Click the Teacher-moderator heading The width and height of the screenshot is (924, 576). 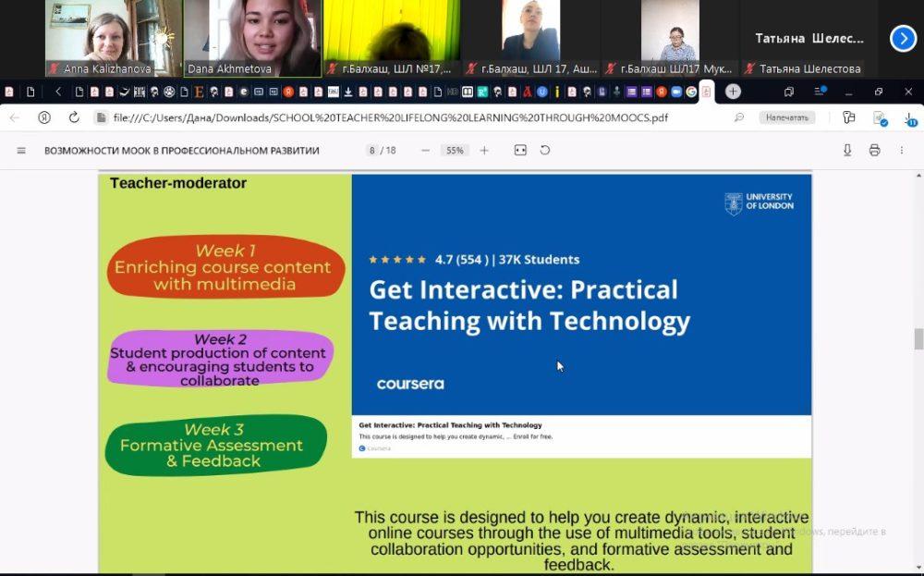coord(178,183)
